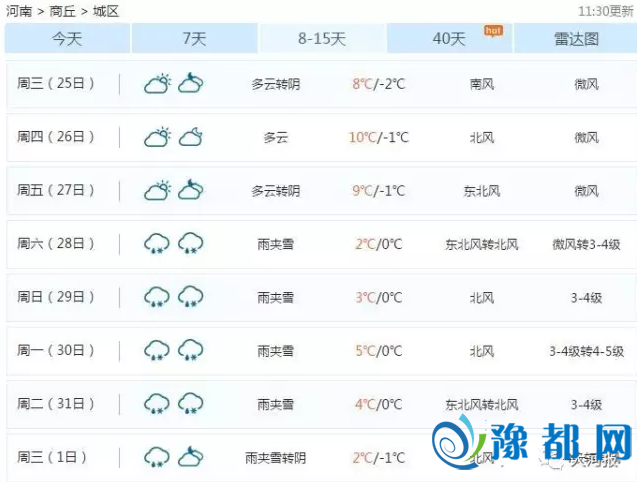Open the 40天 forecast tab
This screenshot has height=482, width=637.
(x=449, y=39)
